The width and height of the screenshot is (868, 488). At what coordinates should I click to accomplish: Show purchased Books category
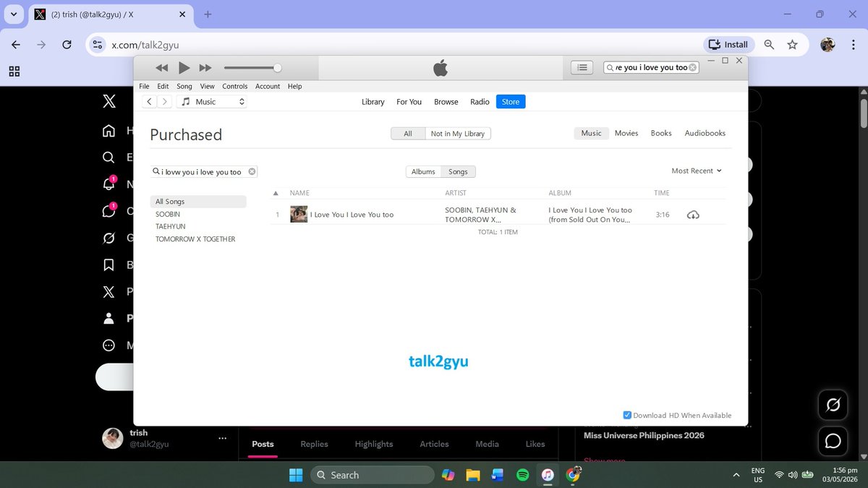(661, 133)
